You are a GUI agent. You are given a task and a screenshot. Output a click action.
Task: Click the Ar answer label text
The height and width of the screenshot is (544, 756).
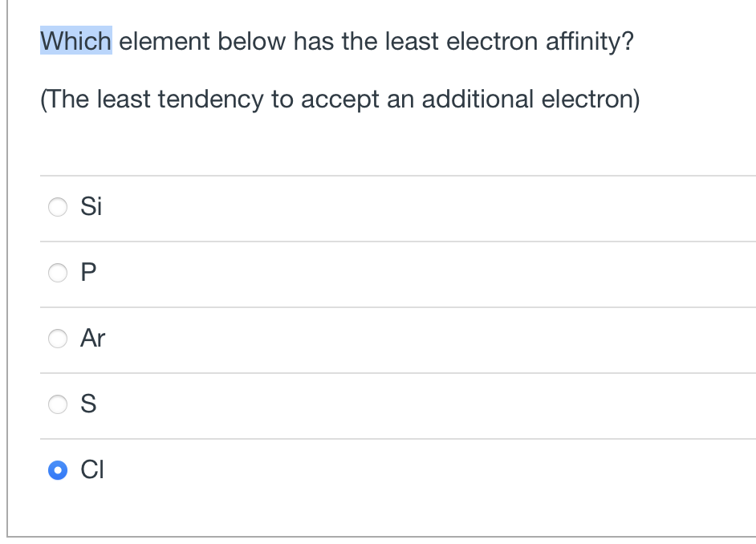[92, 339]
